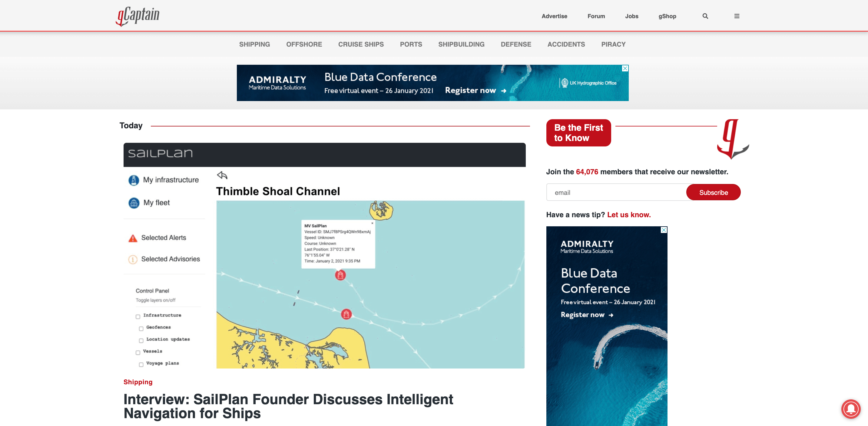Click the Blue Data Conference top banner
This screenshot has height=426, width=868.
pos(432,83)
